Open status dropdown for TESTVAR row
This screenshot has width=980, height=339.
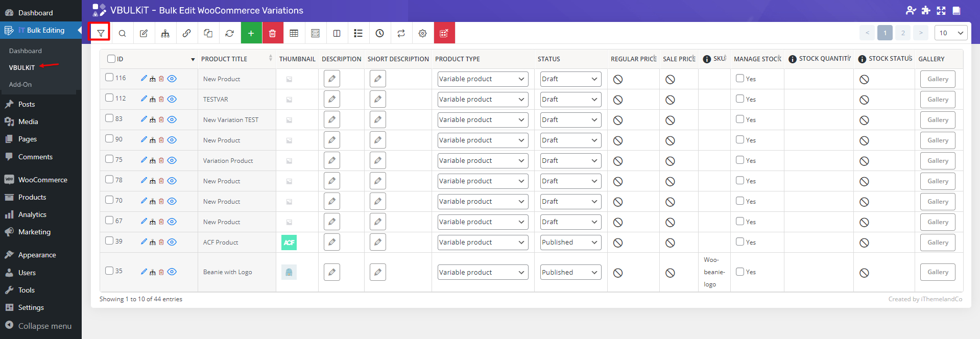[570, 100]
